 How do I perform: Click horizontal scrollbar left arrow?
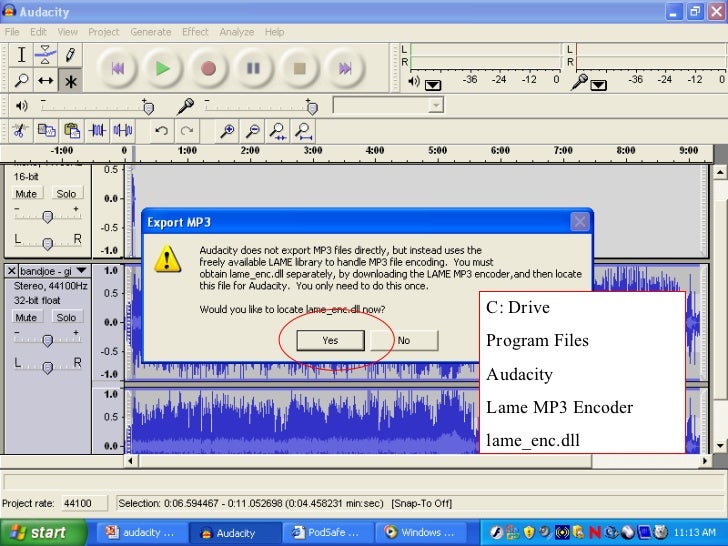tap(130, 461)
